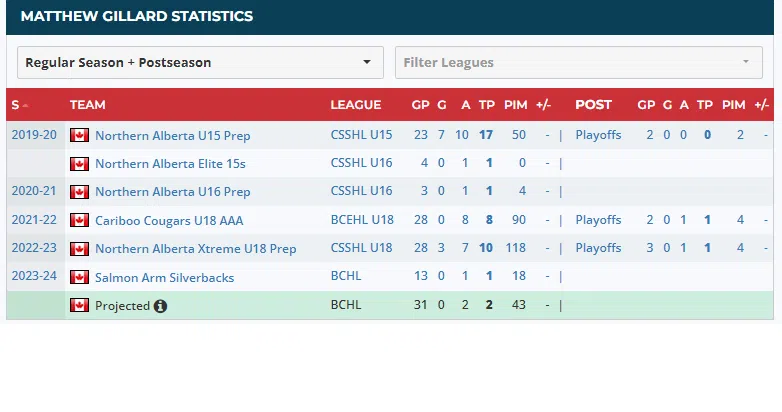Click Canada flag in the Projected row
This screenshot has width=782, height=412.
pyautogui.click(x=79, y=305)
